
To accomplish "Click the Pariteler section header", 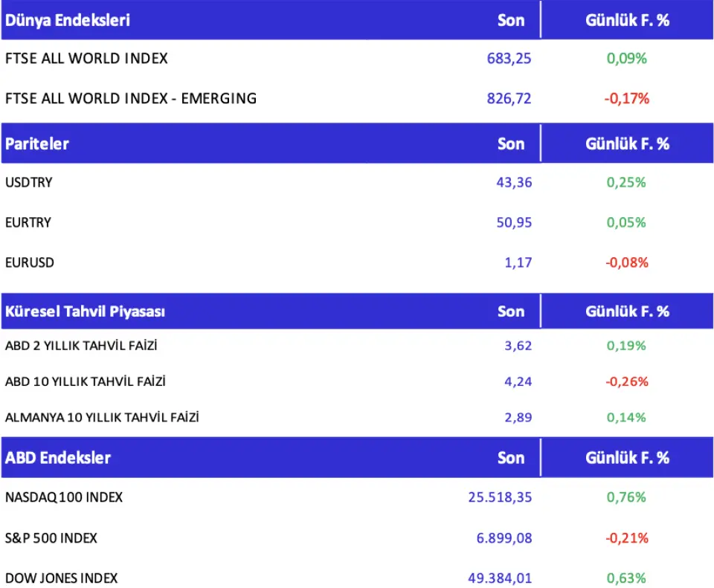I will tap(37, 143).
